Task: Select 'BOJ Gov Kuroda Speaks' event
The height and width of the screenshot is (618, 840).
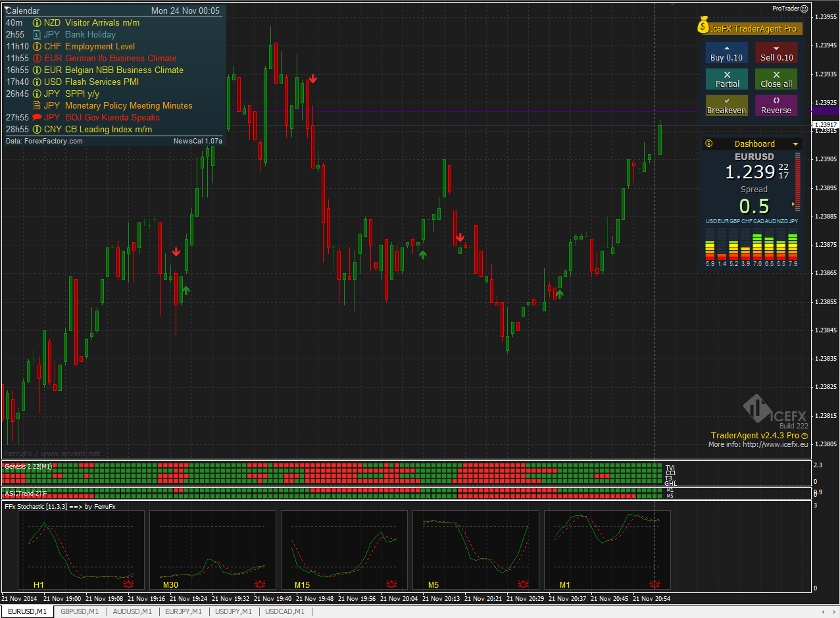Action: point(112,117)
